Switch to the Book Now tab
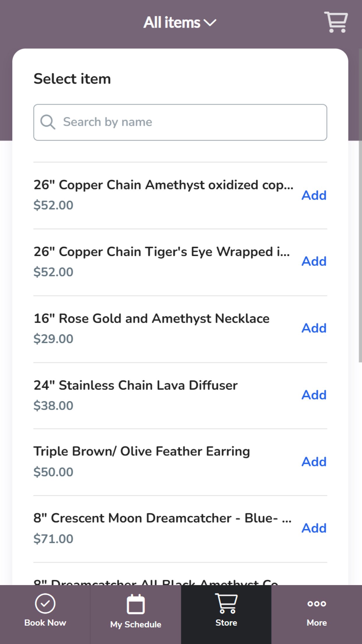Image resolution: width=362 pixels, height=644 pixels. 45,623
